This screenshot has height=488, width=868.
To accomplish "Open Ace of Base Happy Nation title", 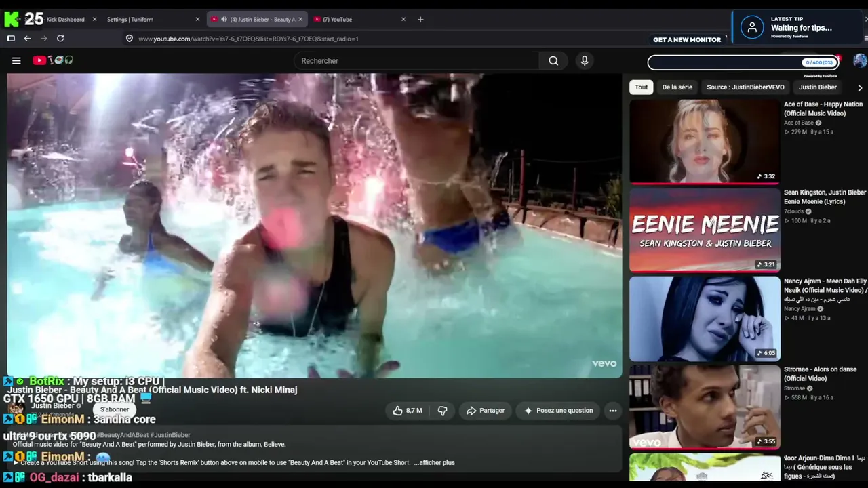I will 823,109.
